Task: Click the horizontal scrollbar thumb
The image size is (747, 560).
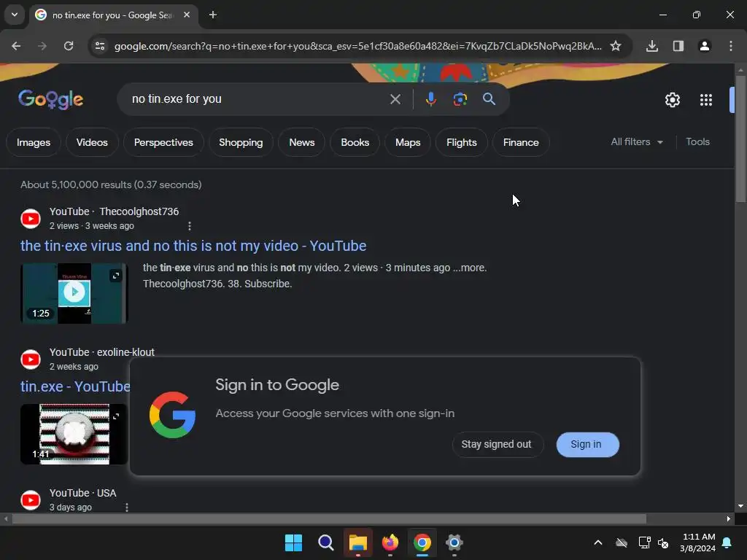Action: tap(329, 518)
